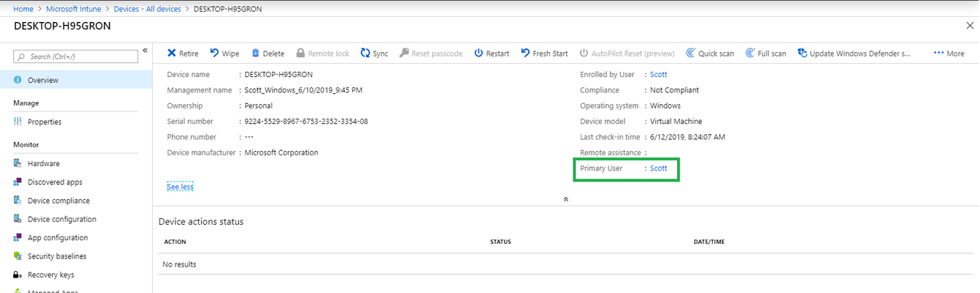Sort by ACTION column header
This screenshot has height=293, width=980.
point(175,242)
